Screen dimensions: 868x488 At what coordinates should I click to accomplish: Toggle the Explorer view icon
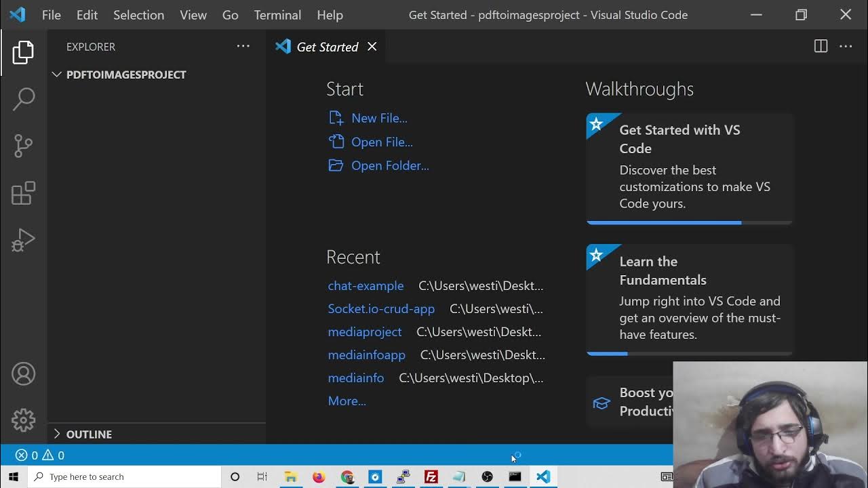24,52
